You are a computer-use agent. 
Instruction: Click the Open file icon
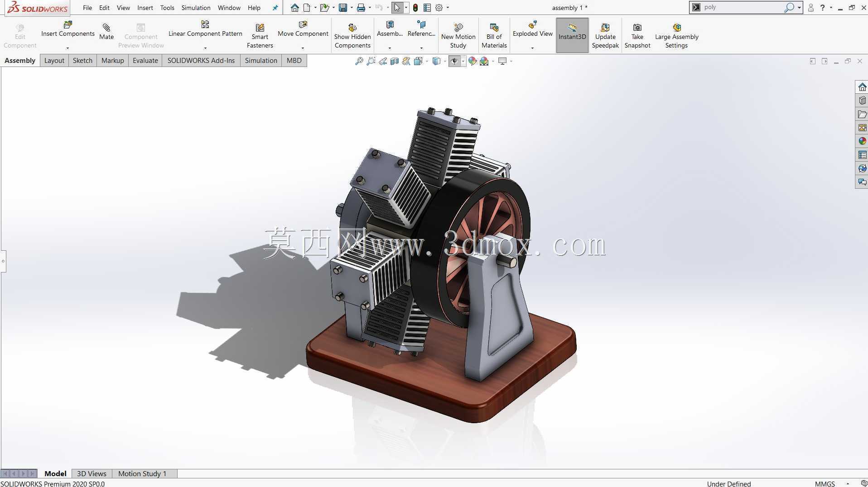pyautogui.click(x=324, y=8)
